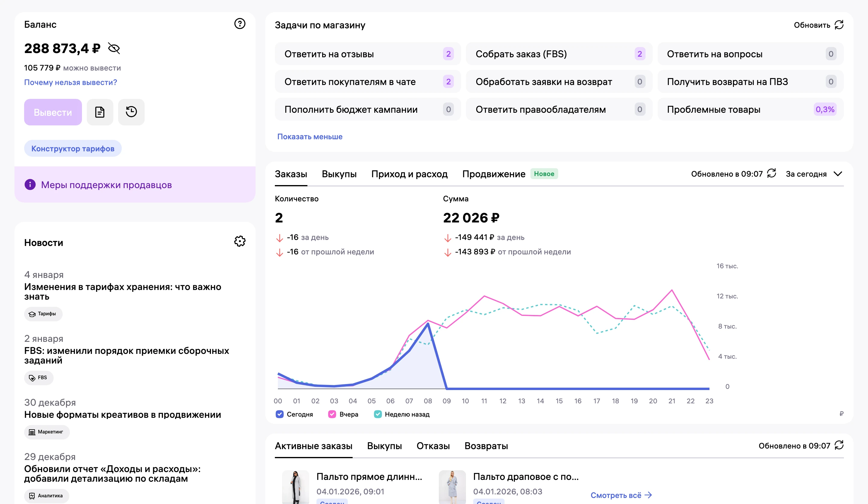Switch to the 'Выкупы' statistics tab
This screenshot has width=868, height=504.
point(339,174)
